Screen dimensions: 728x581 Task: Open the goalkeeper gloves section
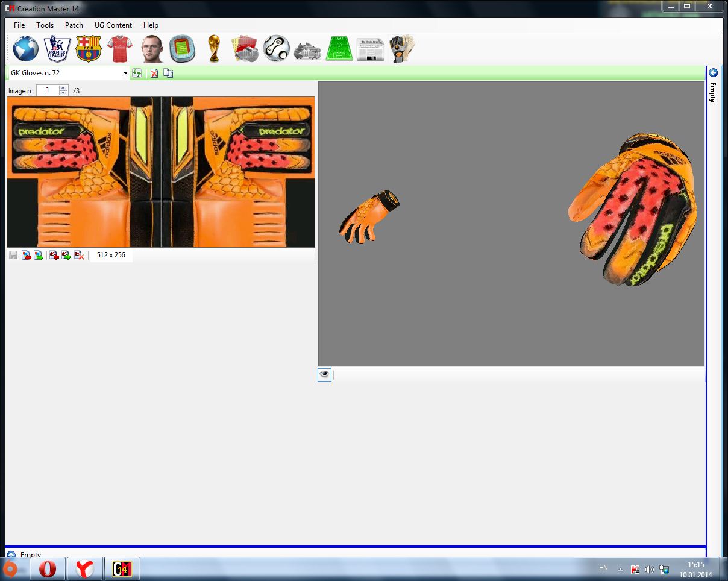click(x=402, y=48)
